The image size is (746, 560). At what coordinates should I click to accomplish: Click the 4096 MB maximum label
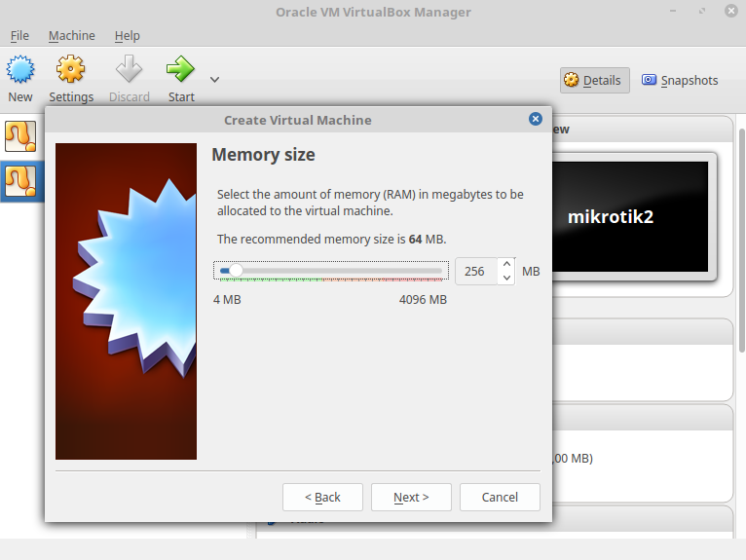click(423, 300)
